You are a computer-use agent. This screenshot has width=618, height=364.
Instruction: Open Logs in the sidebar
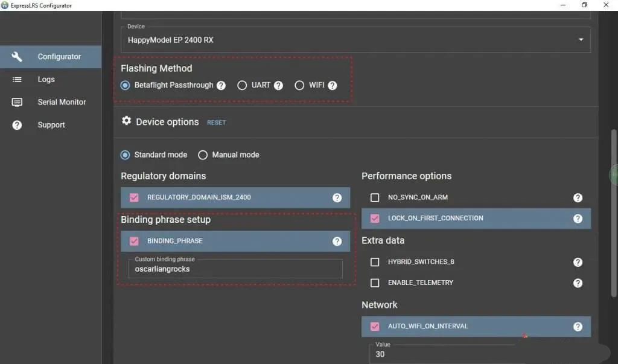[x=51, y=79]
